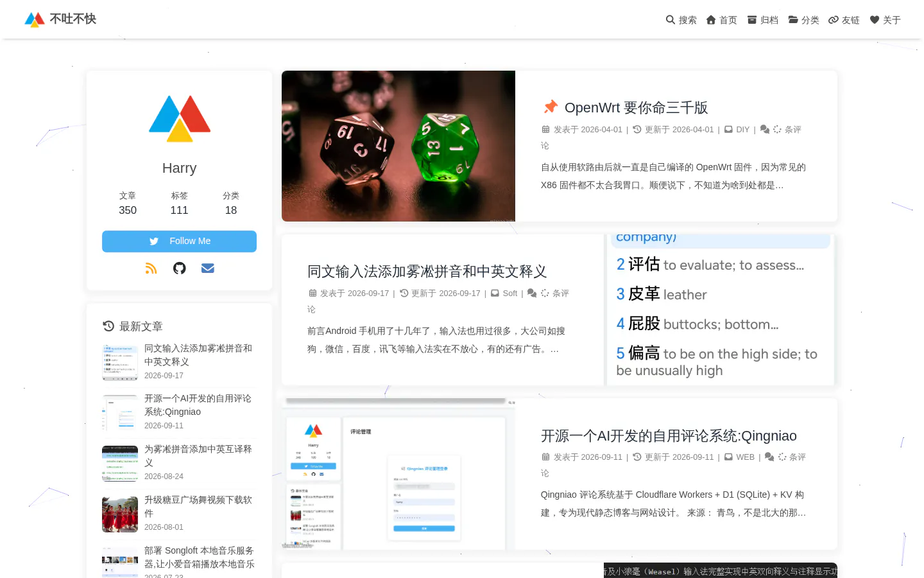Viewport: 924px width, 578px height.
Task: Click the excerpt starting 前言Android 手机用了十几年了
Action: pyautogui.click(x=436, y=340)
